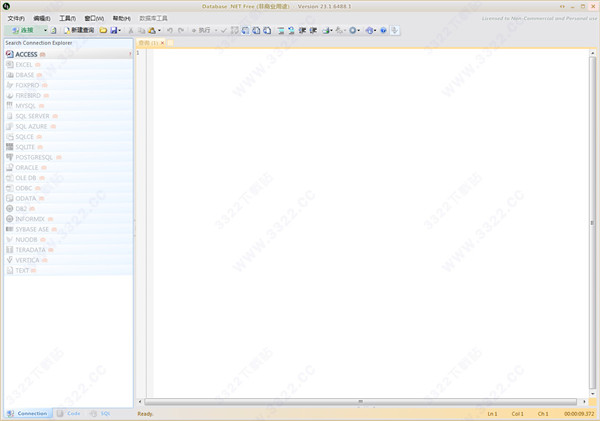Select SQLCE in the connection list
The height and width of the screenshot is (421, 600).
68,137
